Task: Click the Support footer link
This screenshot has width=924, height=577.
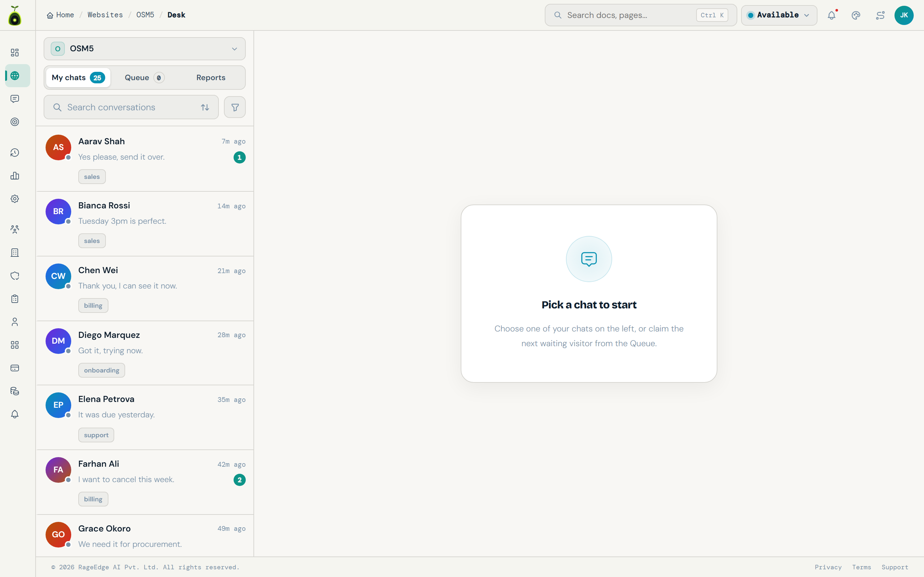Action: [894, 567]
